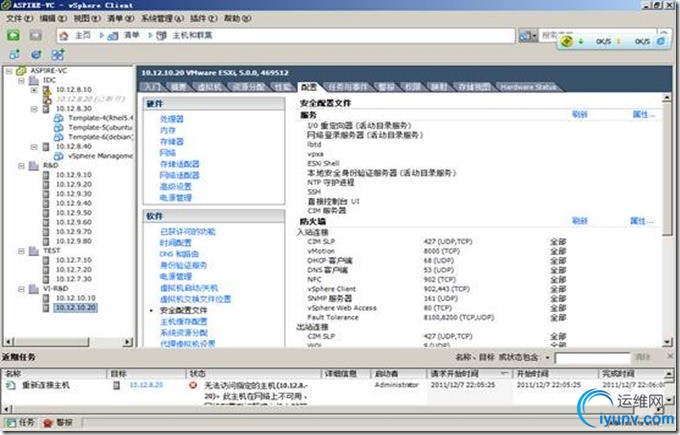Image resolution: width=680 pixels, height=435 pixels.
Task: Collapse the ASPIRE-VC root node
Action: click(x=9, y=71)
